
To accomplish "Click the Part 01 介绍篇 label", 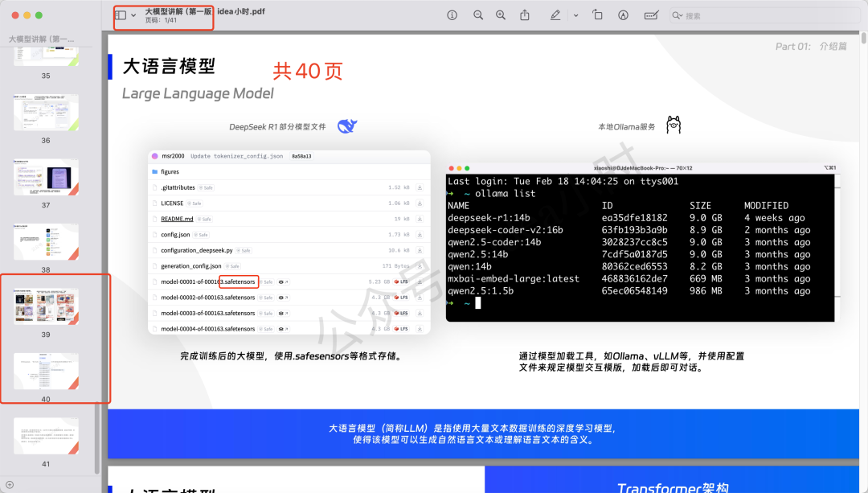I will click(811, 47).
